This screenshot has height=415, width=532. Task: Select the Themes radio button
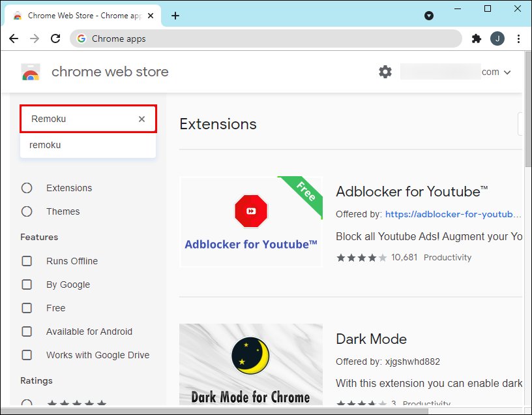tap(27, 211)
